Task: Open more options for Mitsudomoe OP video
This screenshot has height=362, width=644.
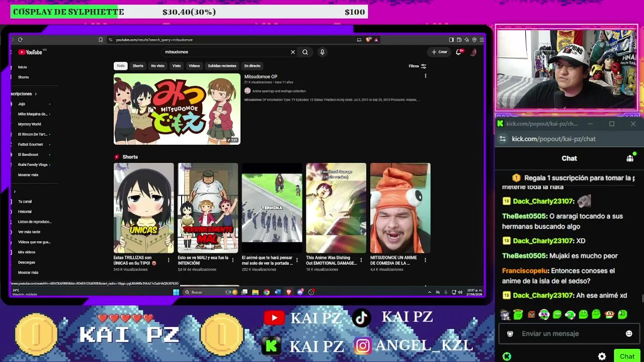Action: pos(426,76)
